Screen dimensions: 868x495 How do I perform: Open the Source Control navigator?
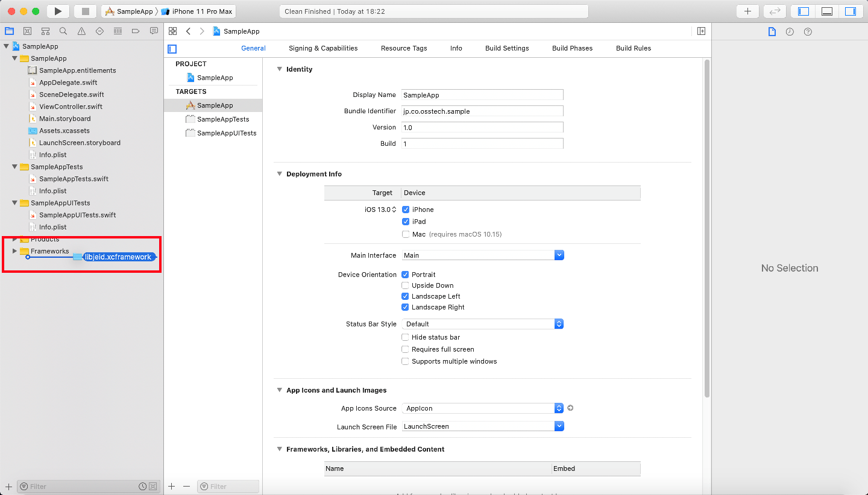point(27,31)
